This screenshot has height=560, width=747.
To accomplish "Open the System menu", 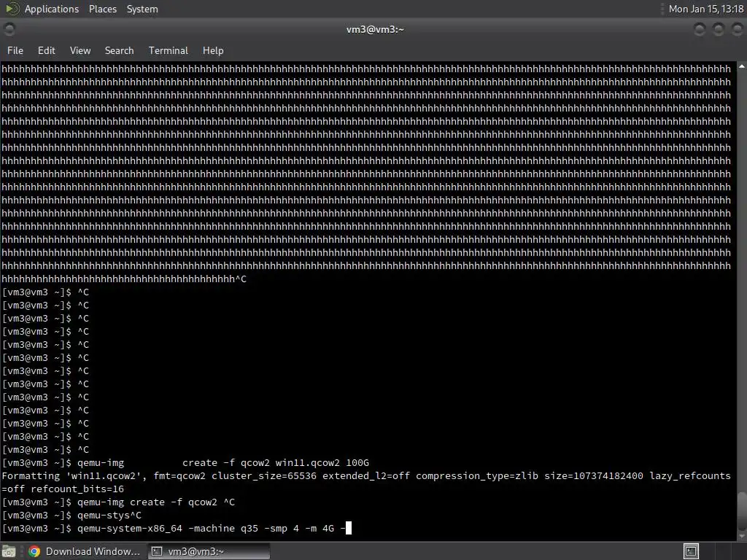I will (142, 9).
